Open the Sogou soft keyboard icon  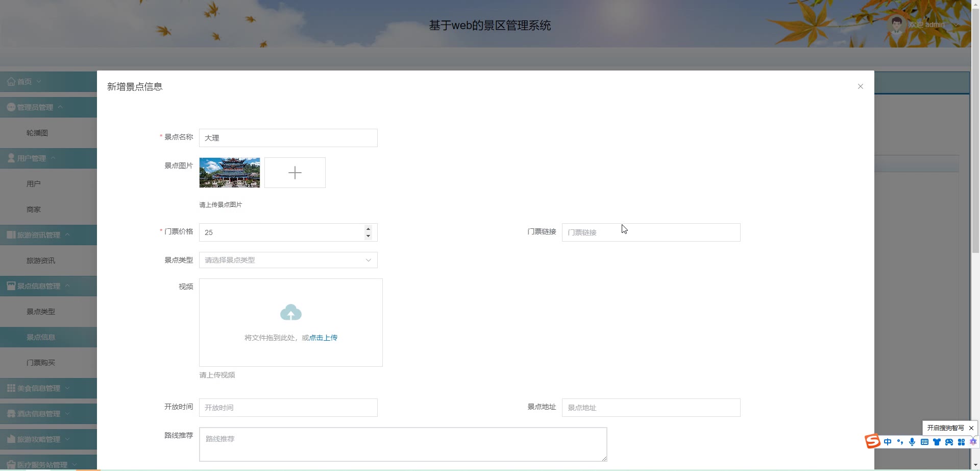click(924, 442)
